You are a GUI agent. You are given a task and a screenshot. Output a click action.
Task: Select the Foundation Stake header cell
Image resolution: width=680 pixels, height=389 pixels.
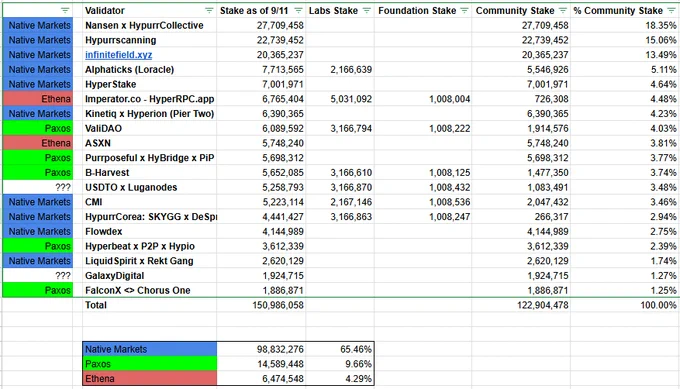(x=423, y=10)
